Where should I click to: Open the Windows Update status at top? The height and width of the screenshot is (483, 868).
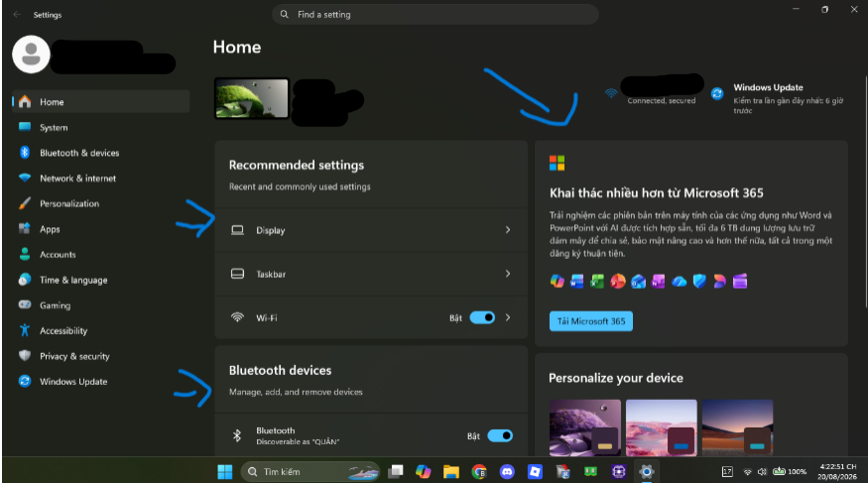pos(778,98)
